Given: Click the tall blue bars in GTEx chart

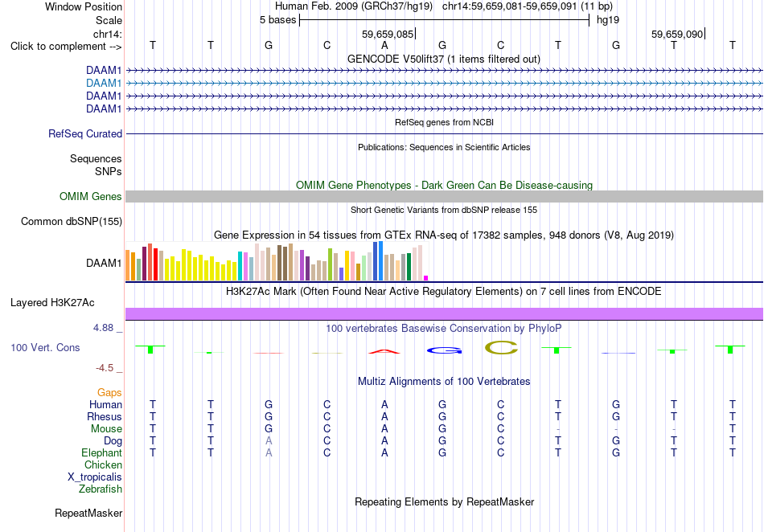Looking at the screenshot, I should point(378,261).
